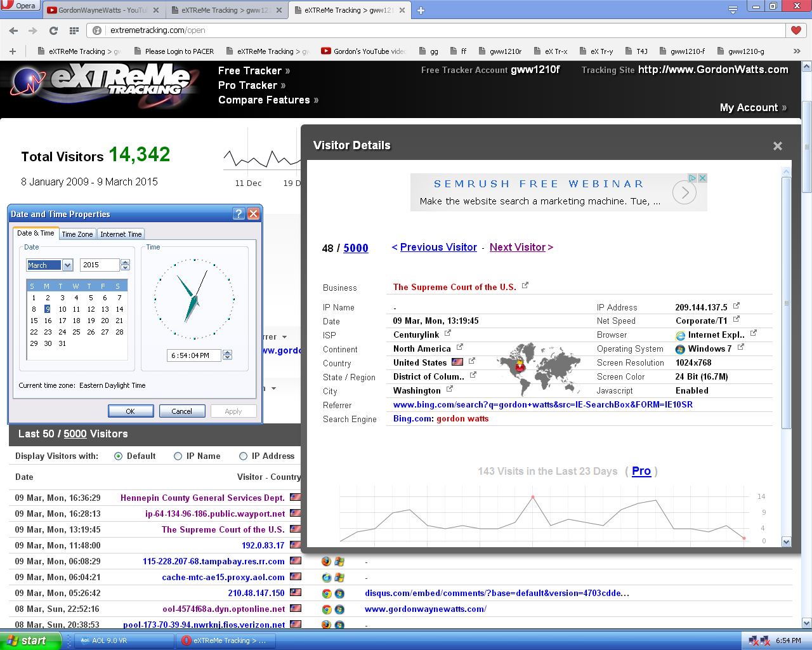Open AOL 9.0 VR taskbar item

[124, 640]
